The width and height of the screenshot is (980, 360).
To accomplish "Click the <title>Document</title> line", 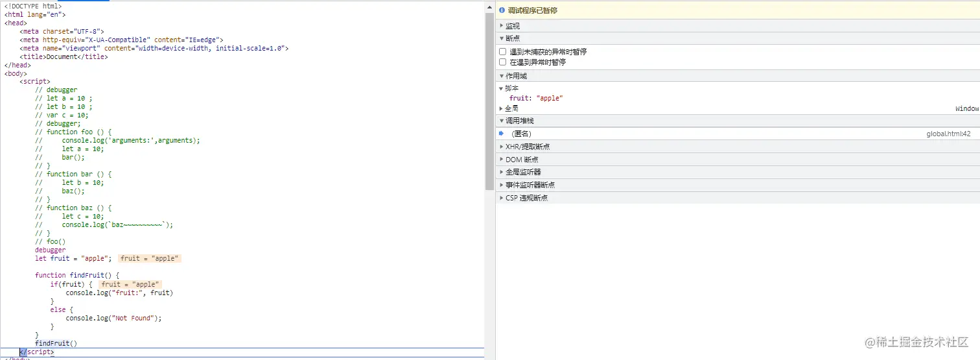I will [x=64, y=56].
